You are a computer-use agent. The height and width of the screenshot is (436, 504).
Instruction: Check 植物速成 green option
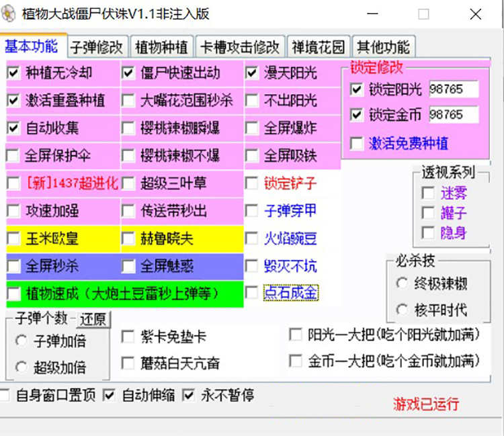click(x=13, y=294)
